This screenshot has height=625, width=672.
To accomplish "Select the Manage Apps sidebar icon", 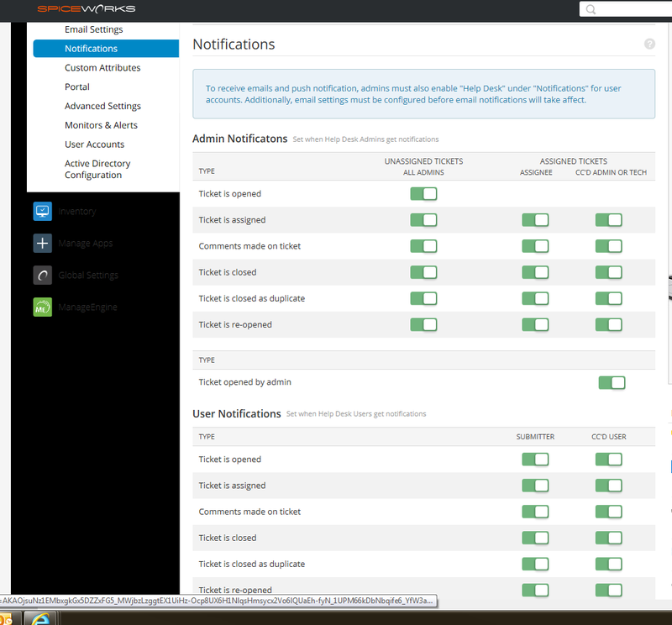I will [42, 243].
